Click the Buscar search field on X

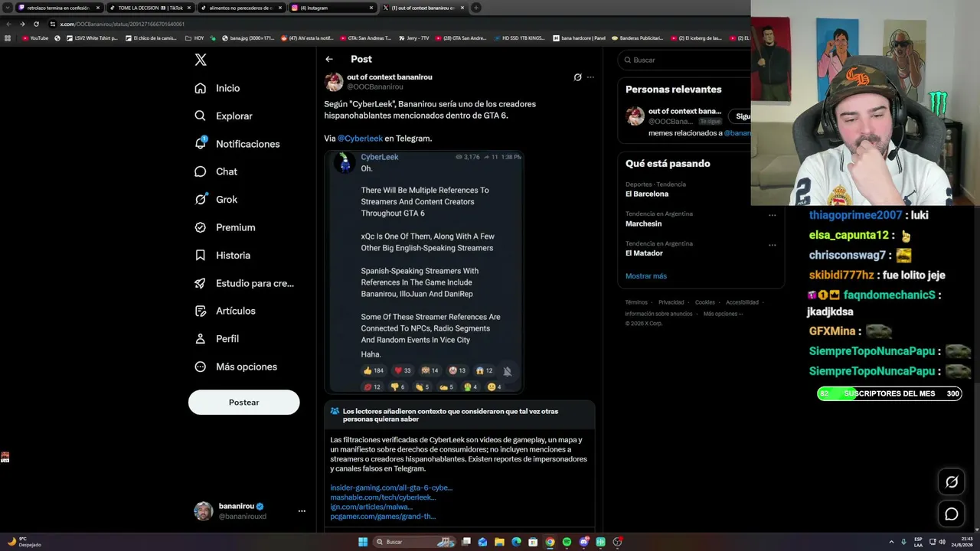coord(684,60)
